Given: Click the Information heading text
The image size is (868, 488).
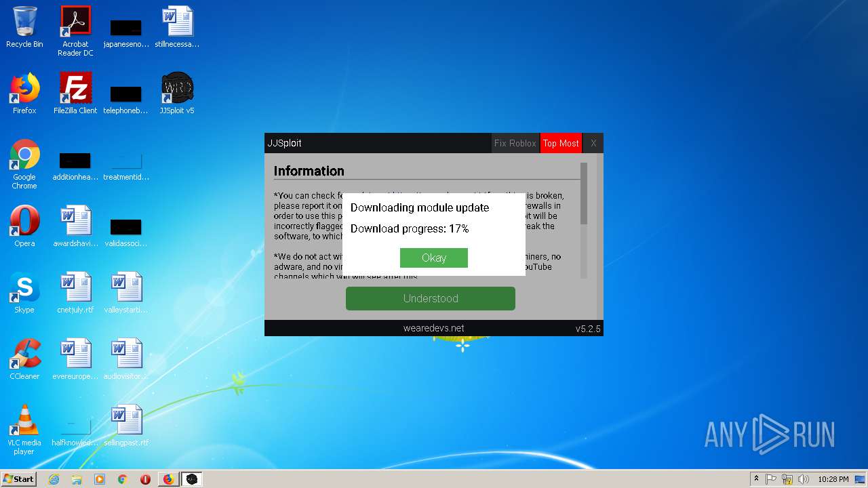Looking at the screenshot, I should (309, 171).
